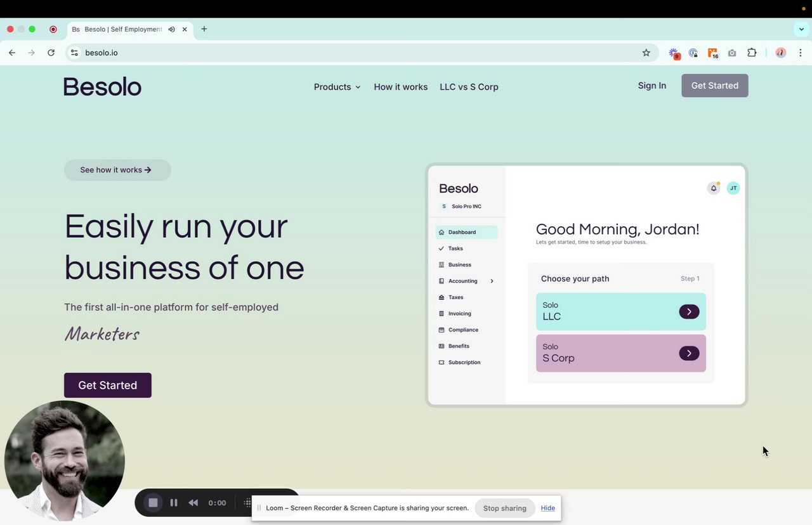812x525 pixels.
Task: Click the camera extension icon
Action: click(732, 53)
